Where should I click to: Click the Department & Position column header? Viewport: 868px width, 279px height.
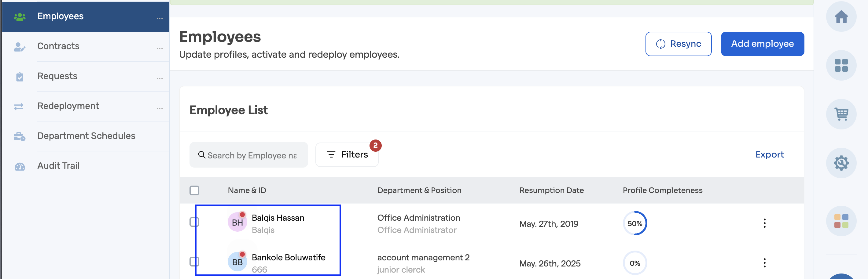419,190
